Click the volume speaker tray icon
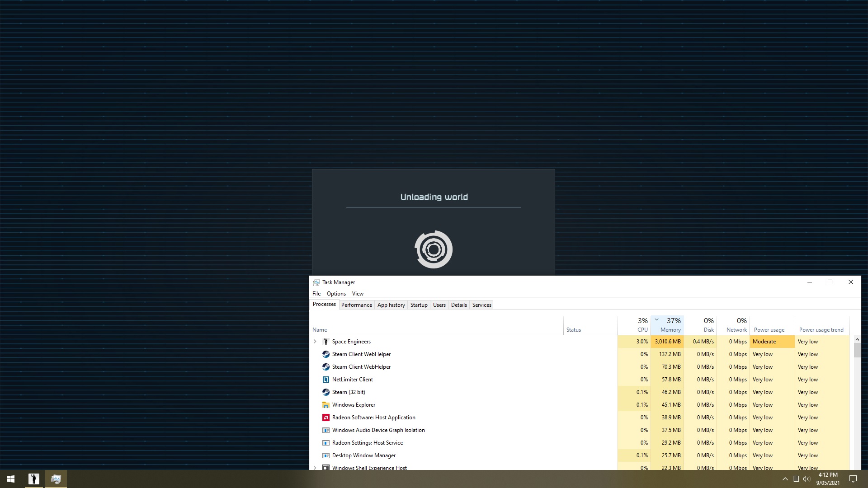This screenshot has height=488, width=868. tap(807, 479)
